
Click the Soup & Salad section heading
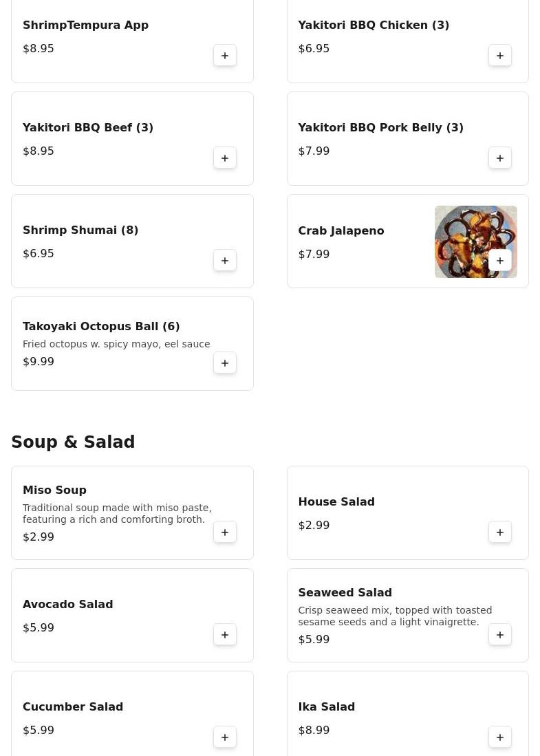(x=73, y=442)
